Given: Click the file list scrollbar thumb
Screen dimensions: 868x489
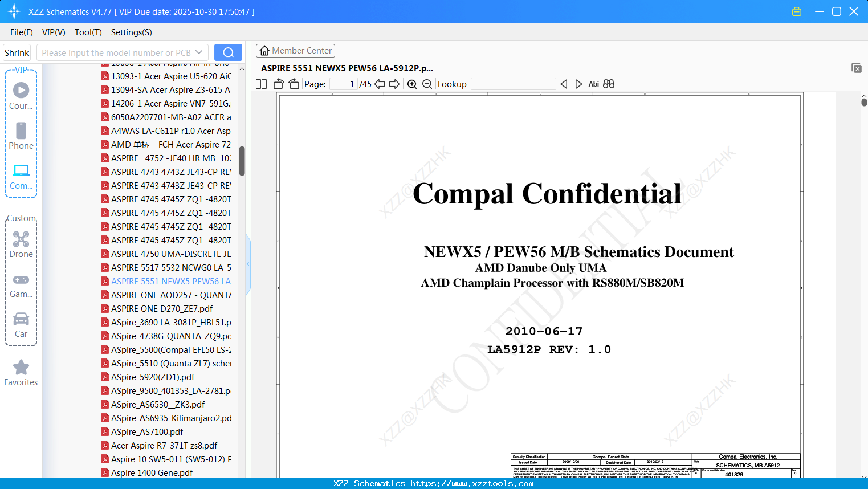Looking at the screenshot, I should pyautogui.click(x=242, y=161).
